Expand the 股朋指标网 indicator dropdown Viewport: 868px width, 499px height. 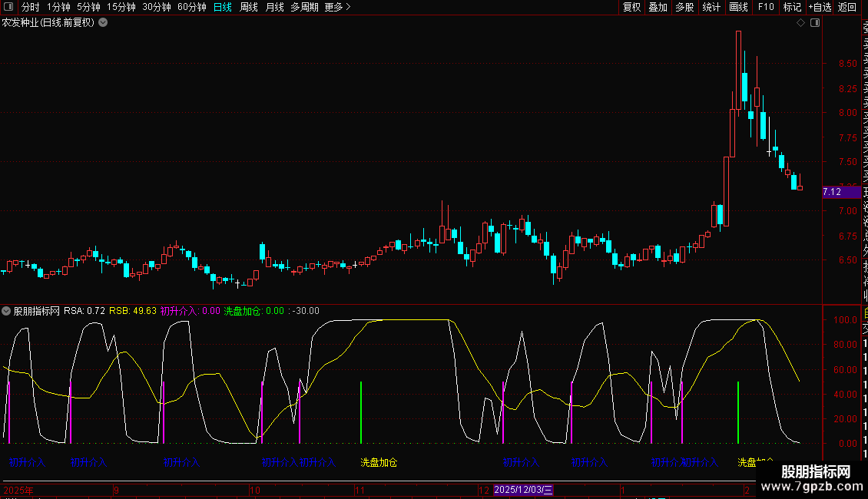(x=7, y=312)
